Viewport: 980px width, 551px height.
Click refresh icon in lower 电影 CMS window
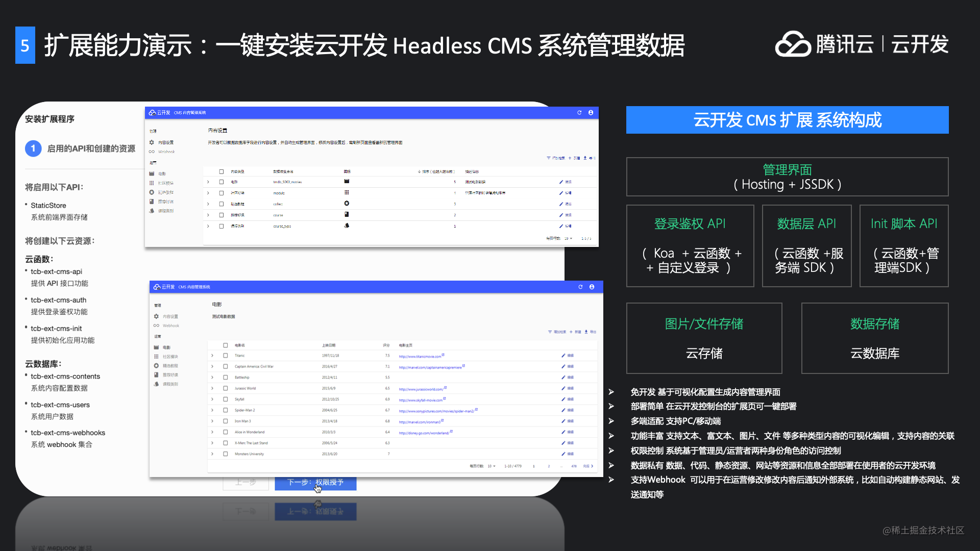pyautogui.click(x=580, y=287)
